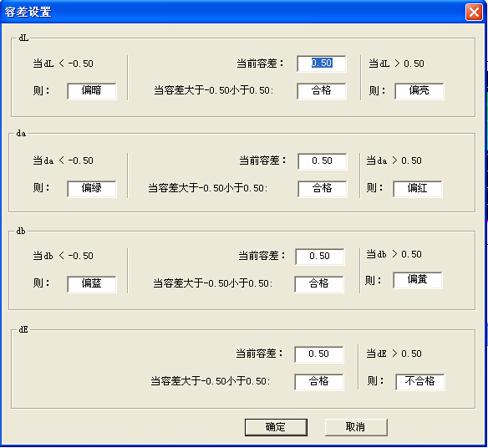Click the 合格 field in dE group

(319, 382)
